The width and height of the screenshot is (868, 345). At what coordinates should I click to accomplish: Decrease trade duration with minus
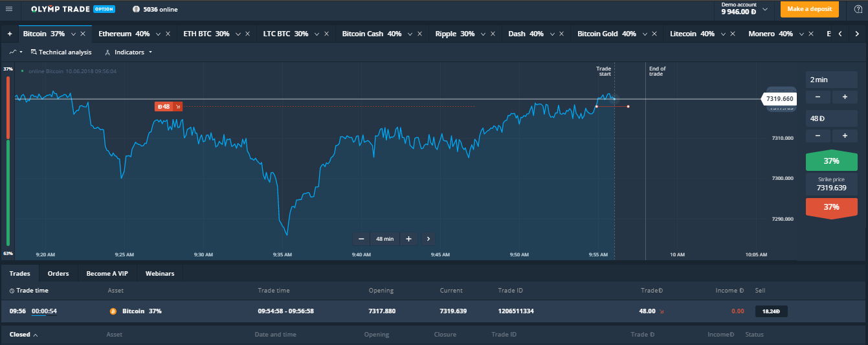click(x=818, y=97)
